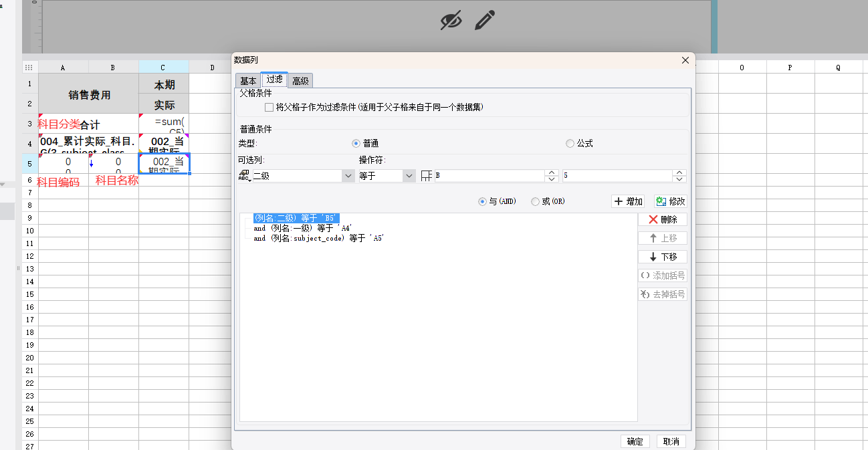This screenshot has height=450, width=868.
Task: Select column header B in the spreadsheet
Action: tap(113, 68)
